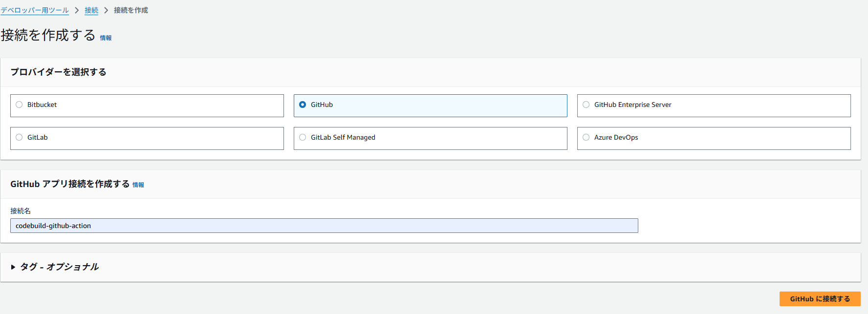
Task: Open デベロッパー用ツール breadcrumb link
Action: (x=35, y=10)
